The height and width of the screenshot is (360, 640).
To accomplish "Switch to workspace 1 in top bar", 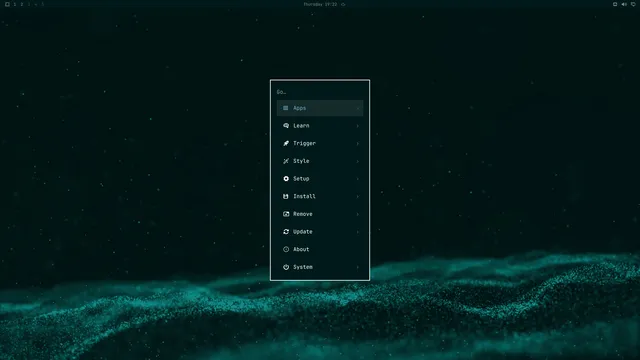I will point(15,4).
